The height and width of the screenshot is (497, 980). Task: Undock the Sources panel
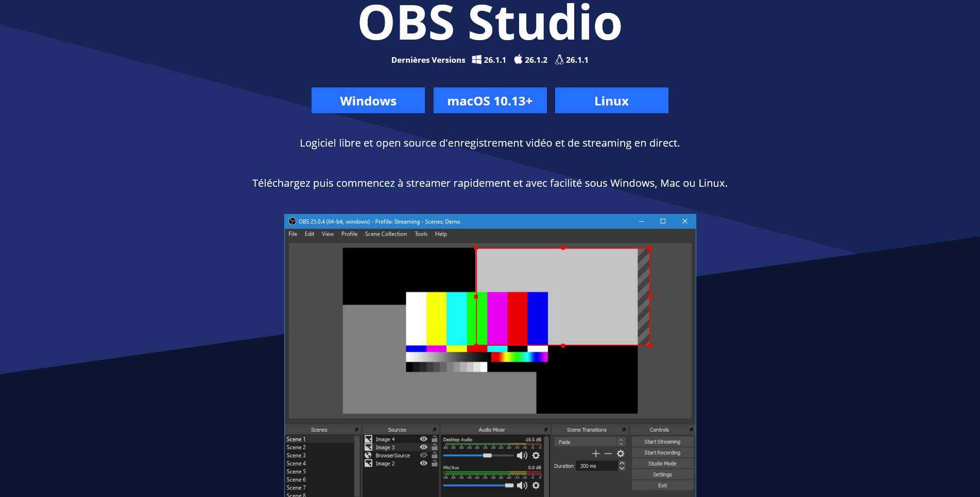pos(435,430)
